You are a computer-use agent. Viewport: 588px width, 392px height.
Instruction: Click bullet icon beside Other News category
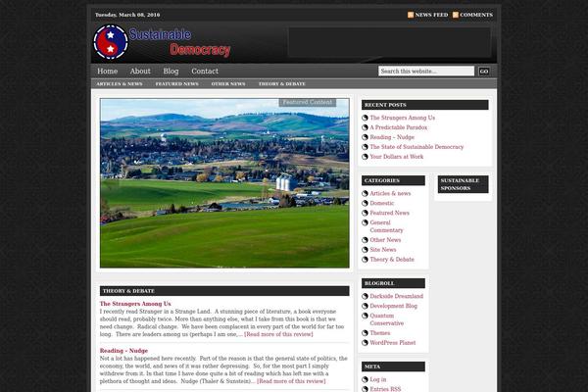tap(365, 240)
